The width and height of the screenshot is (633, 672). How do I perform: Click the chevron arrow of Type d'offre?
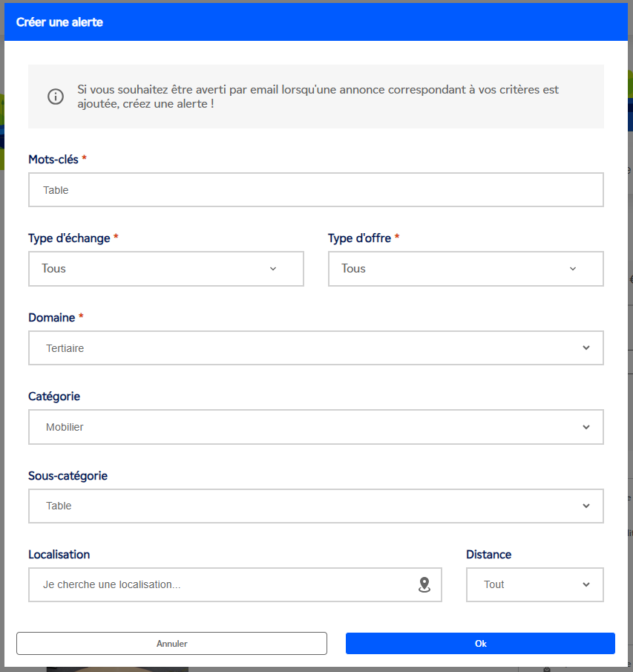(573, 269)
